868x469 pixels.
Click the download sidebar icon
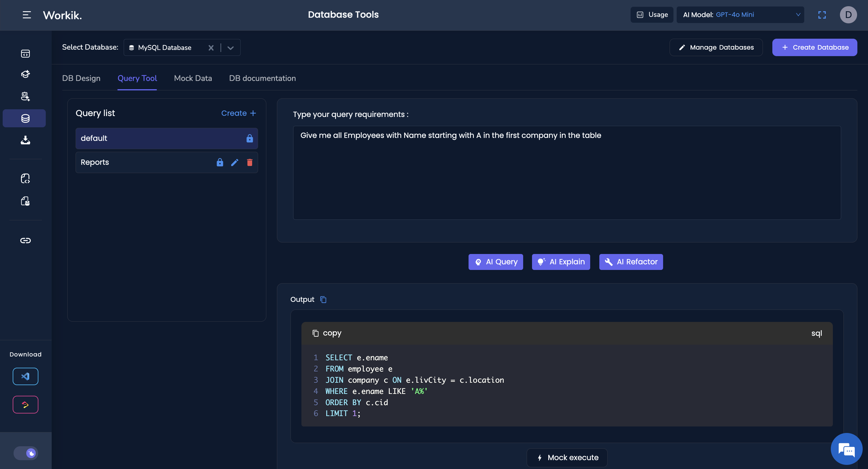pos(25,140)
